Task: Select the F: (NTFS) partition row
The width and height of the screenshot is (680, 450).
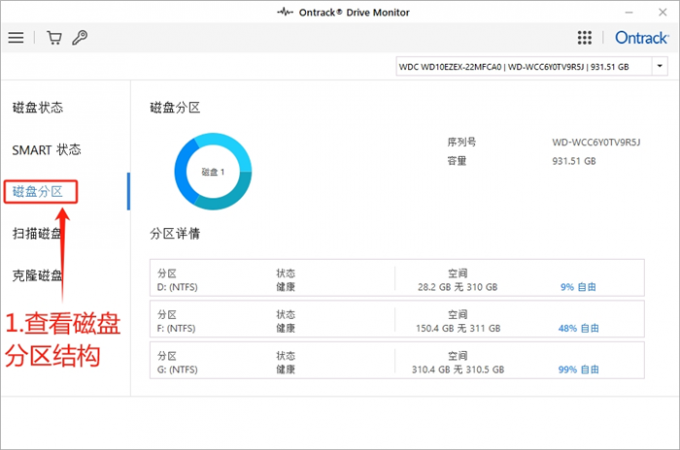Action: tap(397, 319)
